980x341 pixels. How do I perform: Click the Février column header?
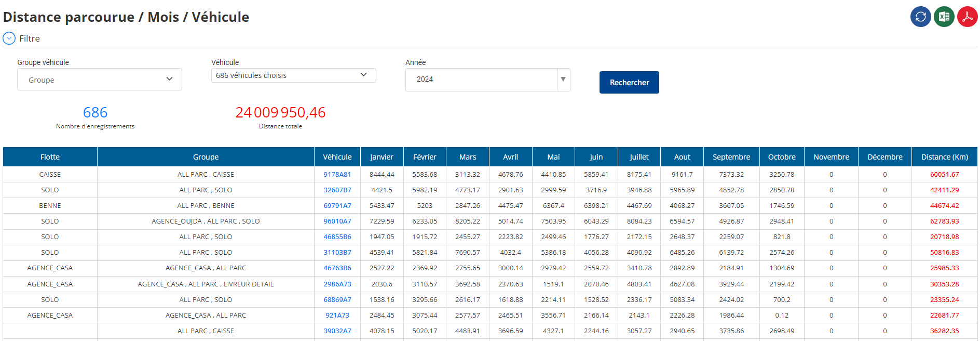pyautogui.click(x=425, y=157)
